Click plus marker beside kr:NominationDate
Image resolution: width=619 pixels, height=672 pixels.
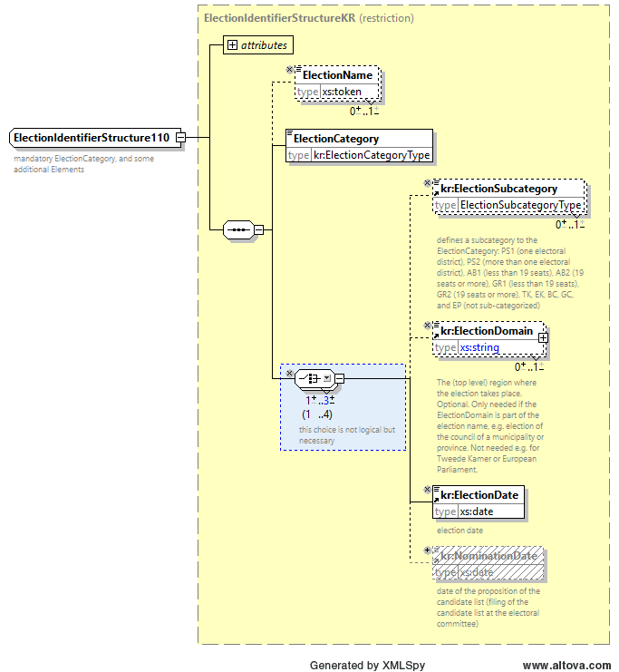(427, 550)
